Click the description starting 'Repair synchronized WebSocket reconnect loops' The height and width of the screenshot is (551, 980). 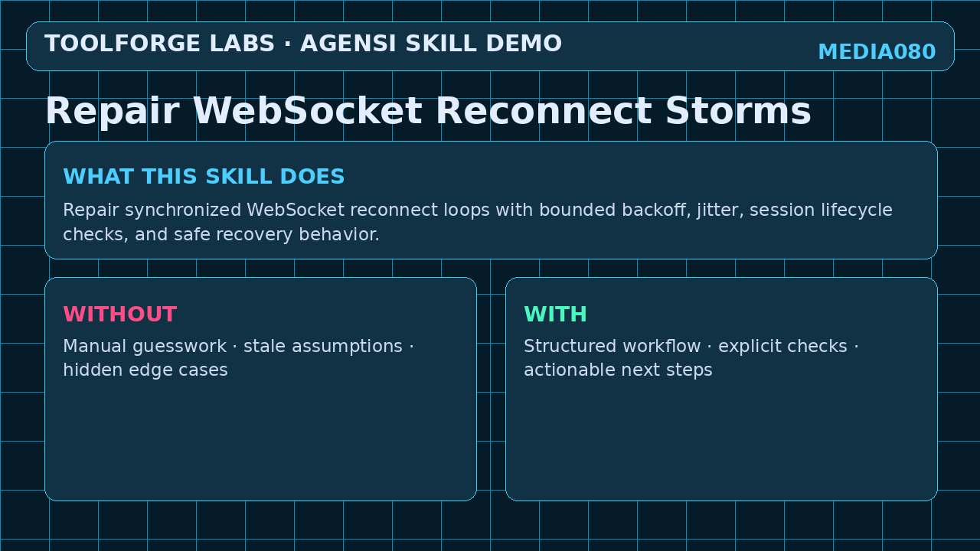pyautogui.click(x=478, y=222)
